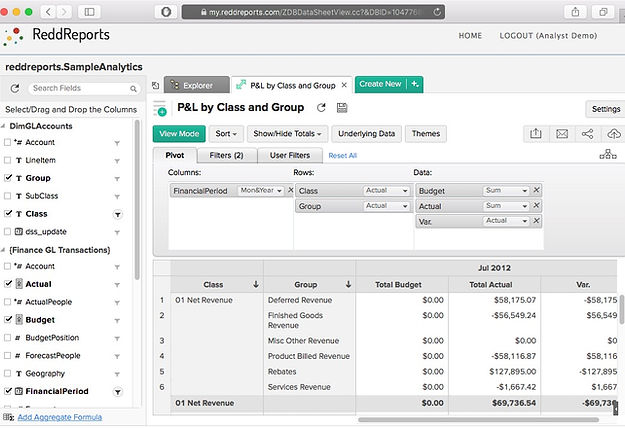Check the DimGLAccounts Account field

[x=7, y=142]
